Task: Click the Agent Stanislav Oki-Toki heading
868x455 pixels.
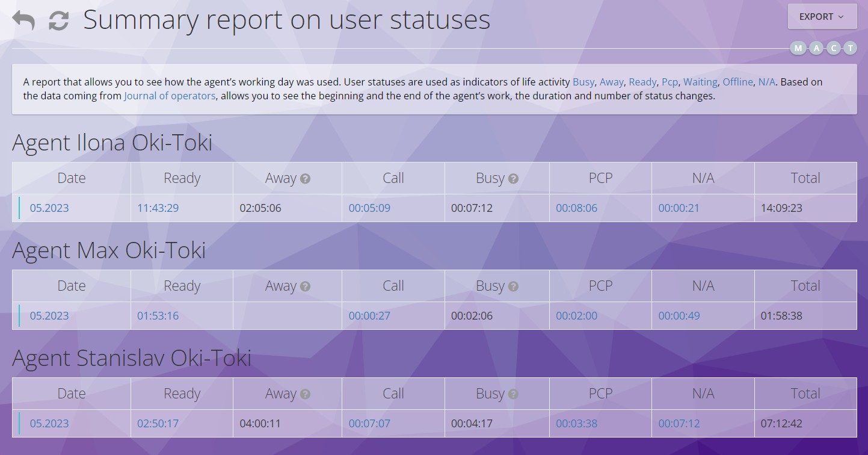Action: pos(132,359)
